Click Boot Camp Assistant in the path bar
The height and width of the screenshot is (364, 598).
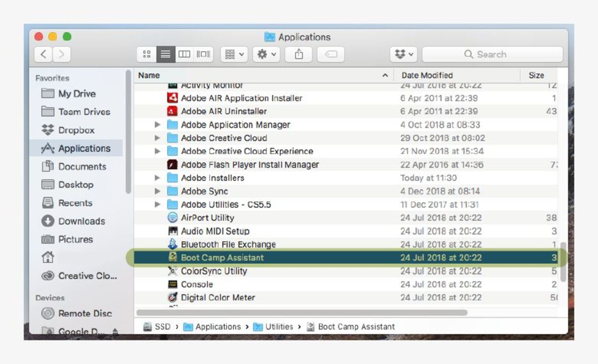point(351,327)
